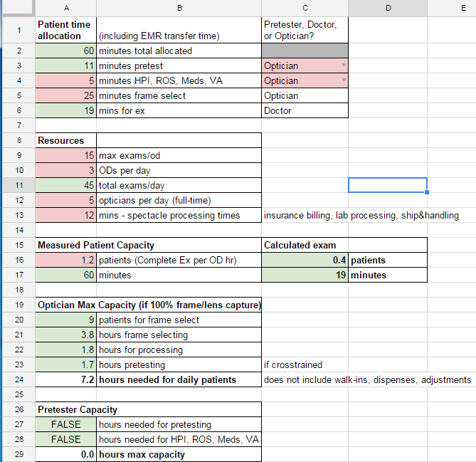476x462 pixels.
Task: Select row 11 header
Action: click(x=18, y=185)
